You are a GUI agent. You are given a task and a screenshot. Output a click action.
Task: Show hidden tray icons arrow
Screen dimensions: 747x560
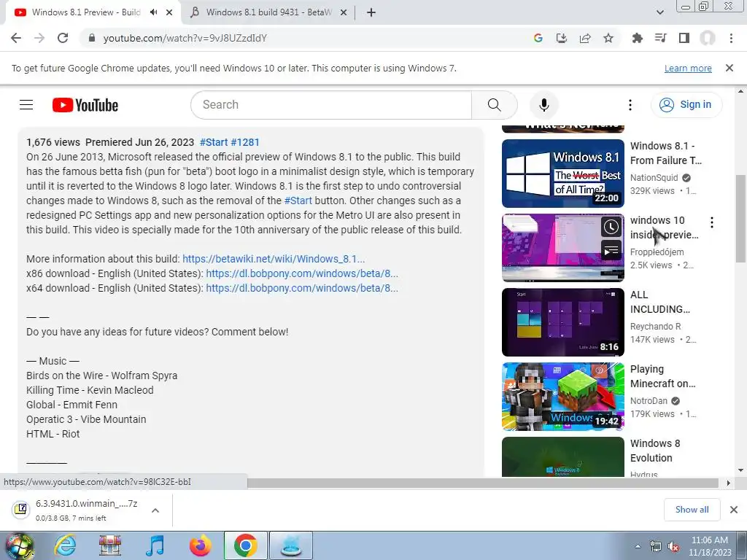638,546
